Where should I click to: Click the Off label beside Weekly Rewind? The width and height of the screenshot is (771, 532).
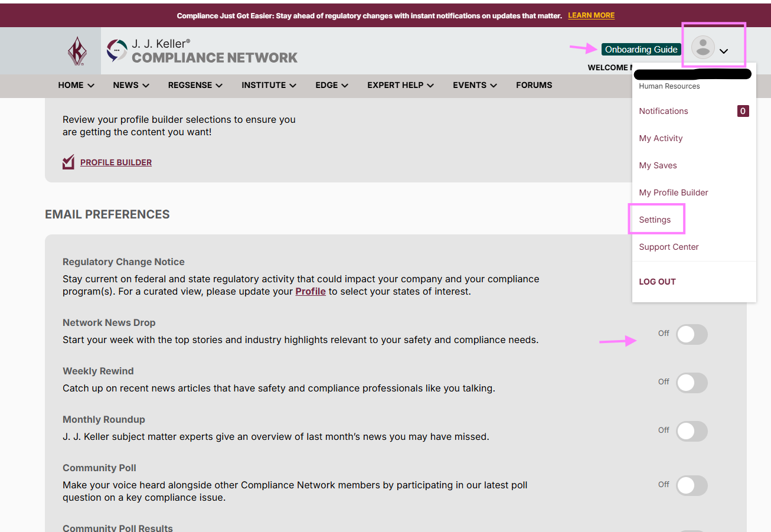click(664, 382)
